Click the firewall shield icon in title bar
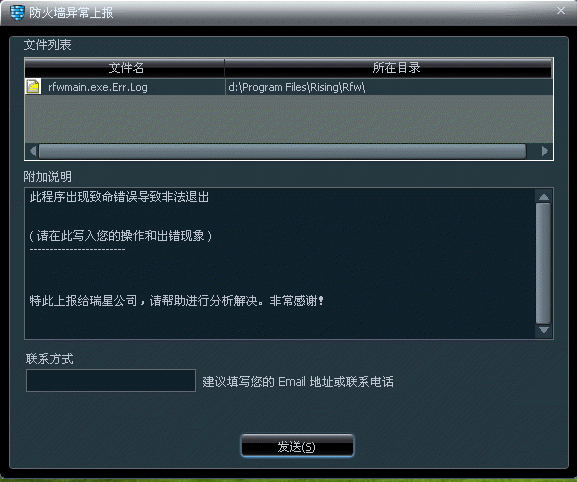Screen dimensions: 577x482 click(x=17, y=13)
